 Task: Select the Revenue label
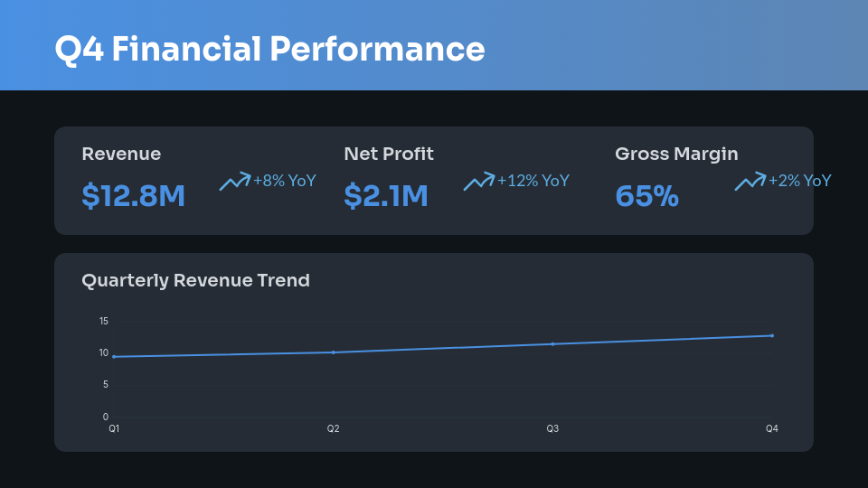coord(121,155)
